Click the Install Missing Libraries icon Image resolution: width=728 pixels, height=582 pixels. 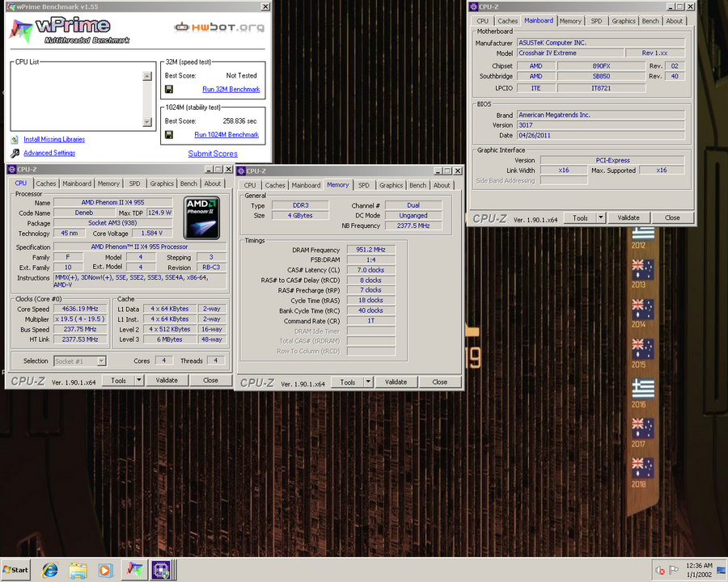15,139
